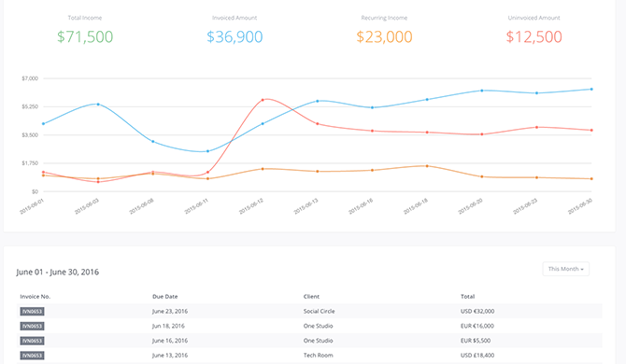Click orange data point at 2015-06-18
This screenshot has width=626, height=364.
tap(427, 166)
